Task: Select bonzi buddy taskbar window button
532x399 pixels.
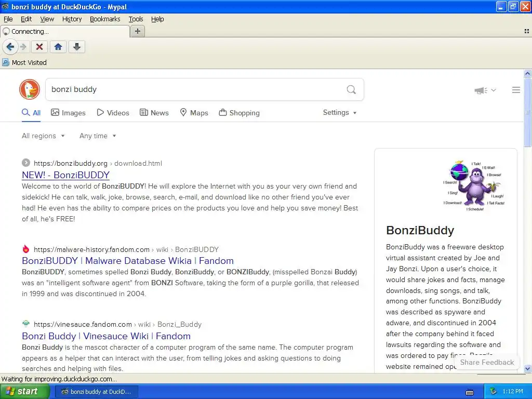Action: click(96, 392)
